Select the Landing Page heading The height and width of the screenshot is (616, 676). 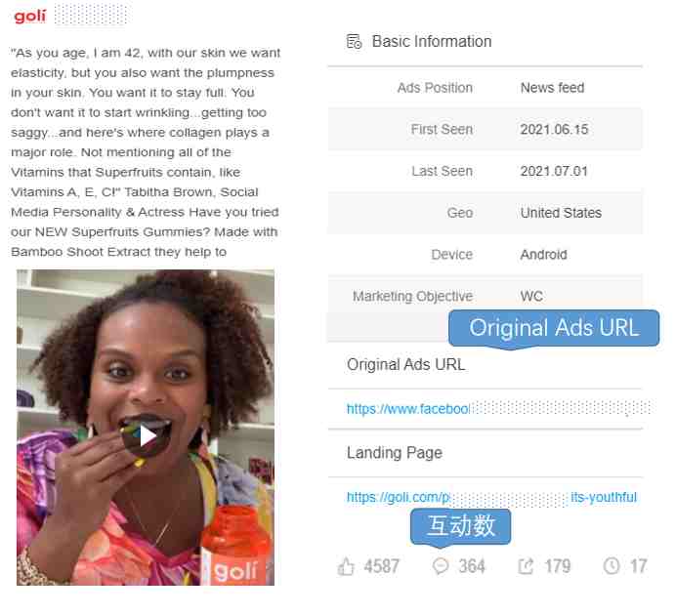click(x=395, y=453)
